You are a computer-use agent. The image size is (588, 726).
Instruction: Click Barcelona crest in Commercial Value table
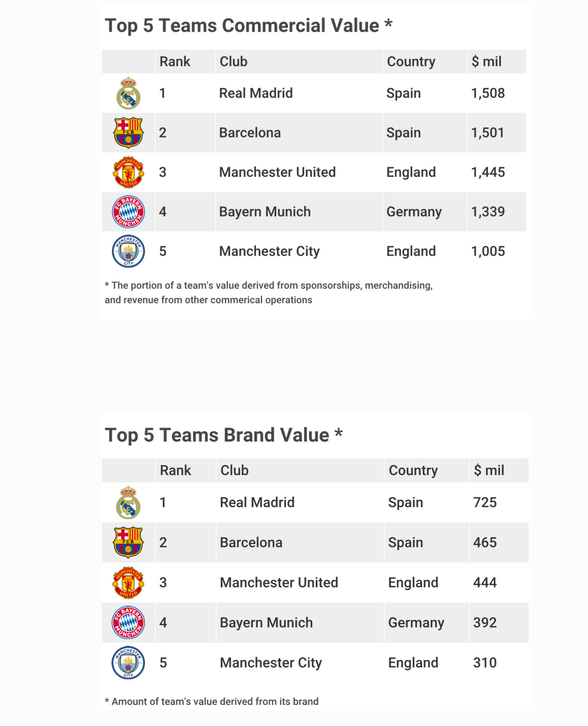[x=129, y=133]
